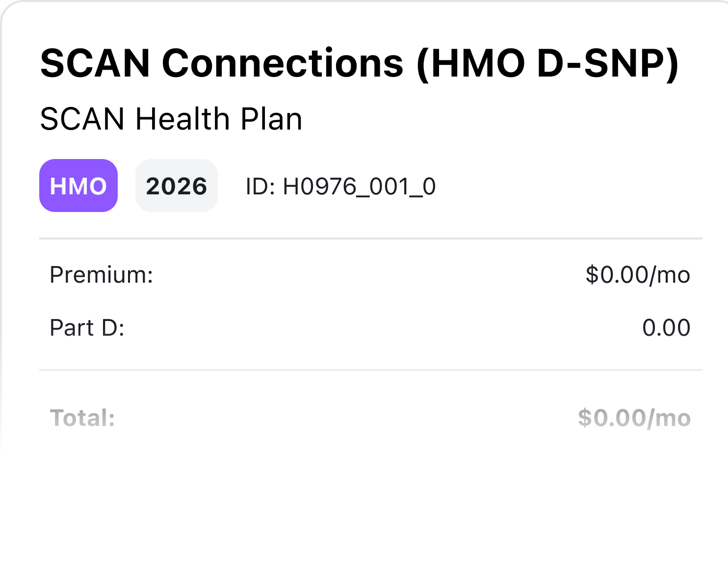The width and height of the screenshot is (728, 585).
Task: Click the SCAN Health Plan carrier name
Action: pos(171,118)
